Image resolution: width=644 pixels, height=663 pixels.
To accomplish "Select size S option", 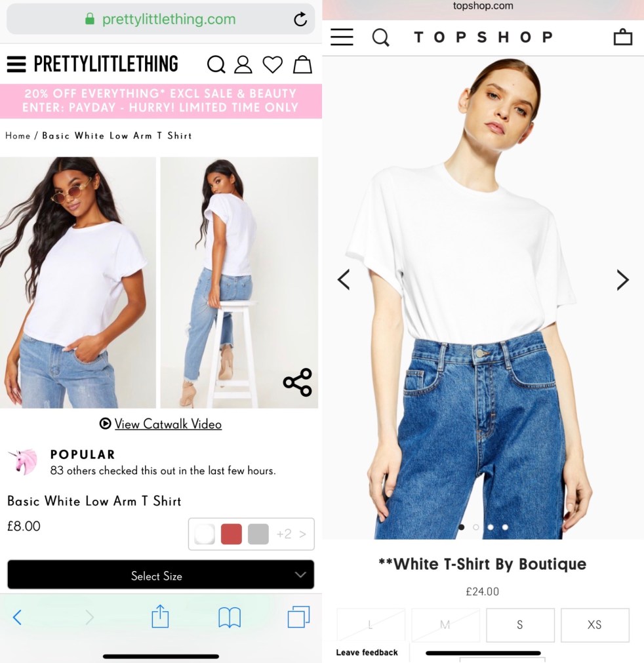I will click(520, 625).
